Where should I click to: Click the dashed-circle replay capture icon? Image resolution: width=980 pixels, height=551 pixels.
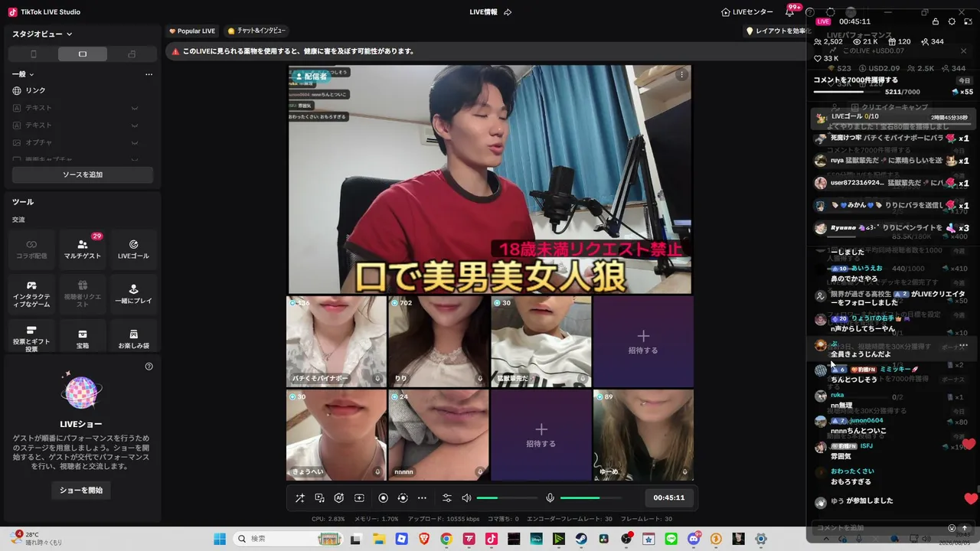tap(403, 498)
